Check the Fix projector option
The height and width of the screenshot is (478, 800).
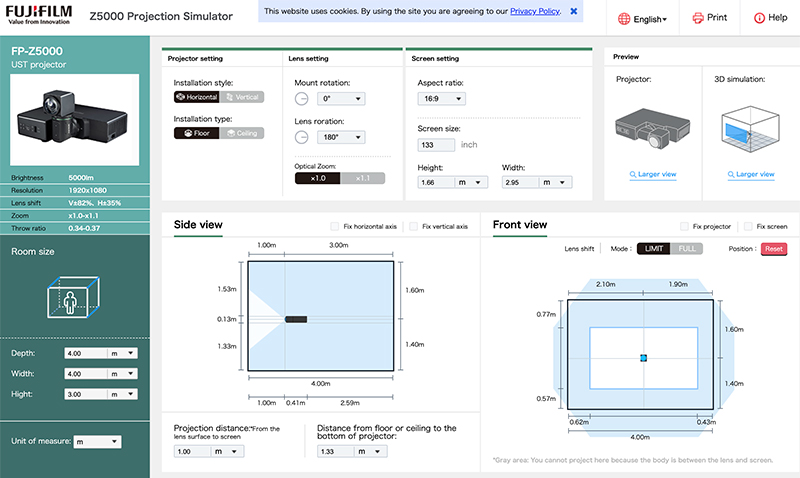click(684, 226)
